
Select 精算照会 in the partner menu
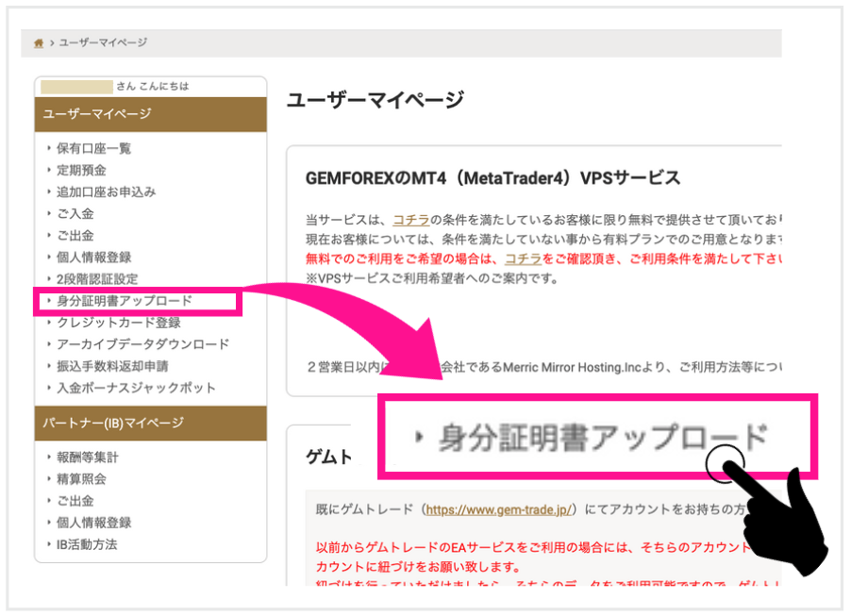pyautogui.click(x=81, y=478)
